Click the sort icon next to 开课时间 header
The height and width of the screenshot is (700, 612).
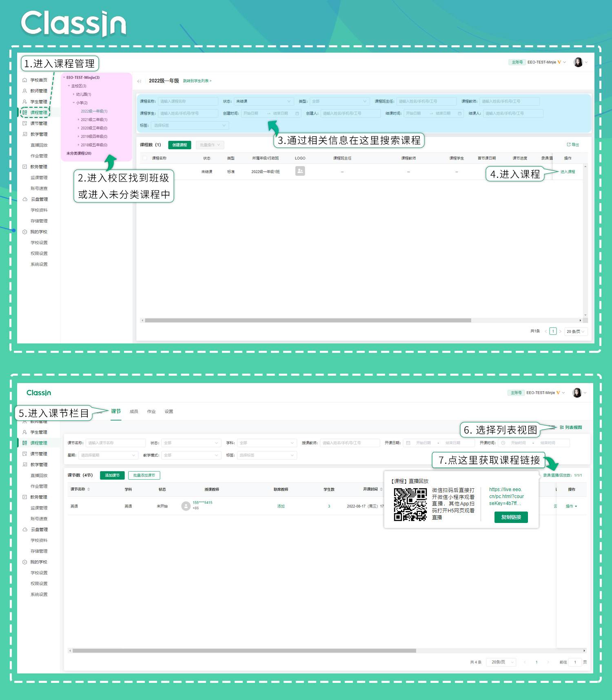(381, 489)
